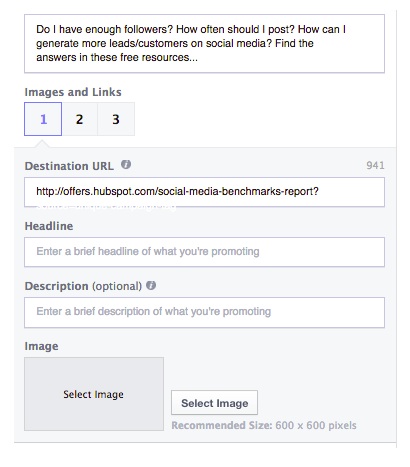Focus the post text box about followers

[x=204, y=43]
